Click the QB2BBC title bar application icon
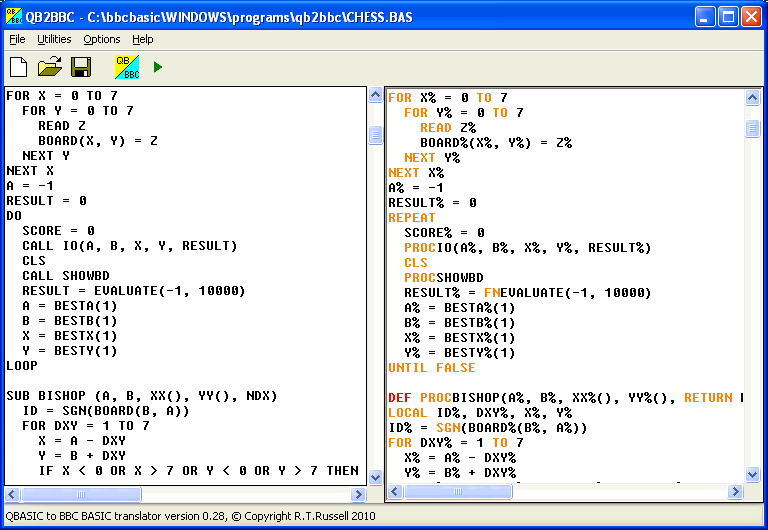Viewport: 768px width, 530px height. point(14,16)
